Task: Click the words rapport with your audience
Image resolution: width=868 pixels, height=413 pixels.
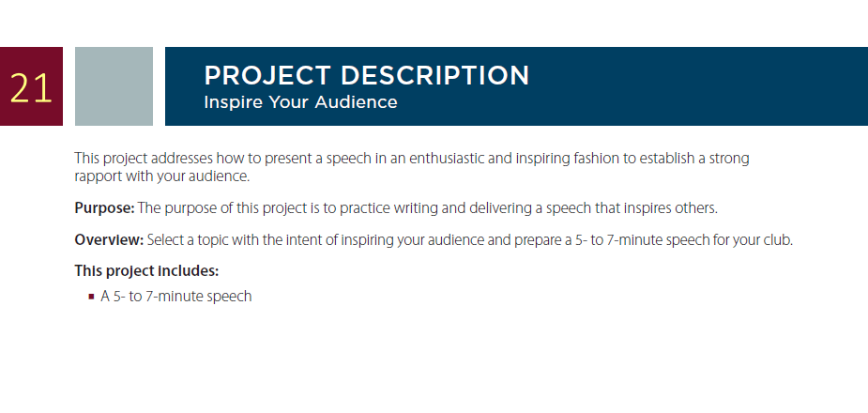Action: 162,177
